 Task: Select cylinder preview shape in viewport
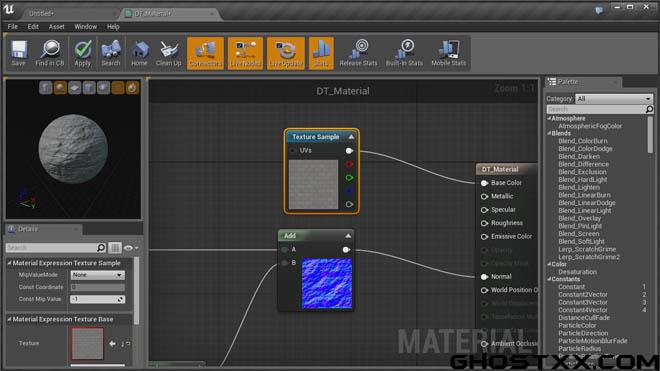[x=46, y=88]
